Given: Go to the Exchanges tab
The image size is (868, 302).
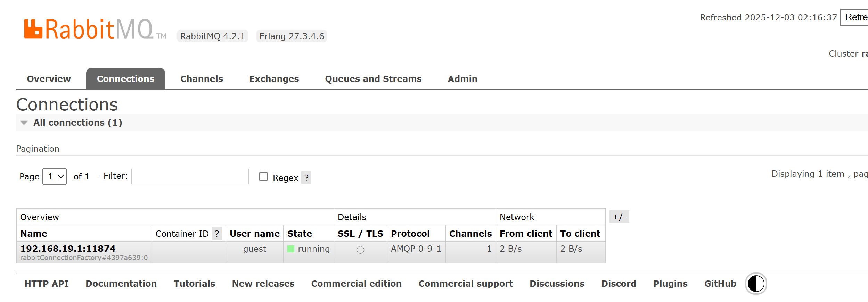Looking at the screenshot, I should (x=274, y=79).
